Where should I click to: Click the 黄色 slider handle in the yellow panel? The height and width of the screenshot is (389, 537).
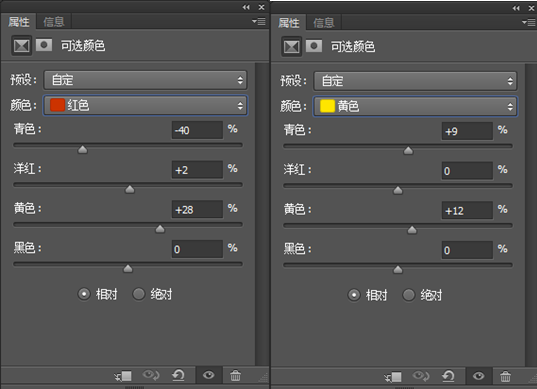click(x=412, y=230)
